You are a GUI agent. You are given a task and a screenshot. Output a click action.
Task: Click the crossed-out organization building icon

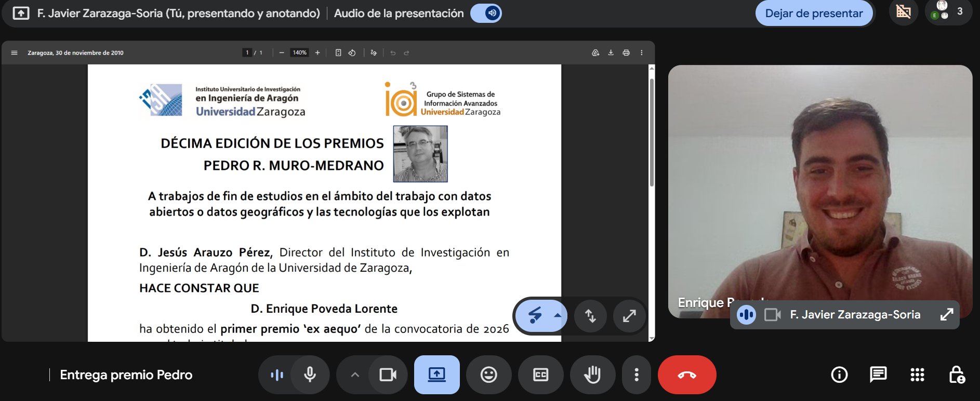(903, 11)
